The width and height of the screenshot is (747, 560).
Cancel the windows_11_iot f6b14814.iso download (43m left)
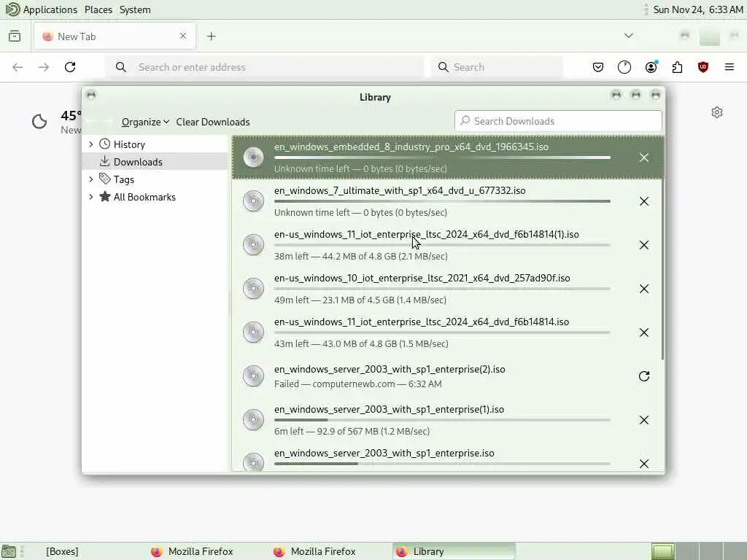(x=643, y=332)
